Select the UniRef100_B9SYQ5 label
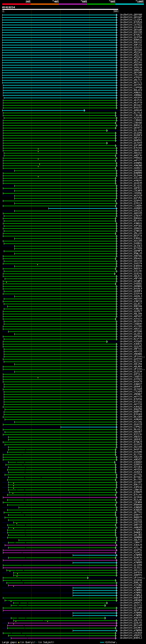This screenshot has width=146, height=644. point(131,32)
